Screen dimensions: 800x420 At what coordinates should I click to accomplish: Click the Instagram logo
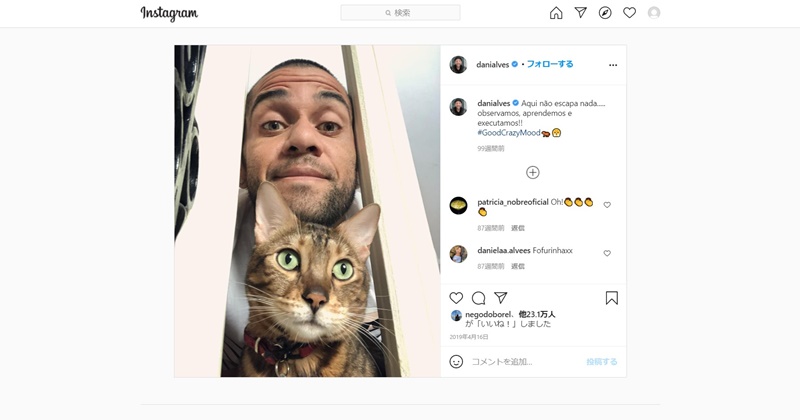(169, 13)
